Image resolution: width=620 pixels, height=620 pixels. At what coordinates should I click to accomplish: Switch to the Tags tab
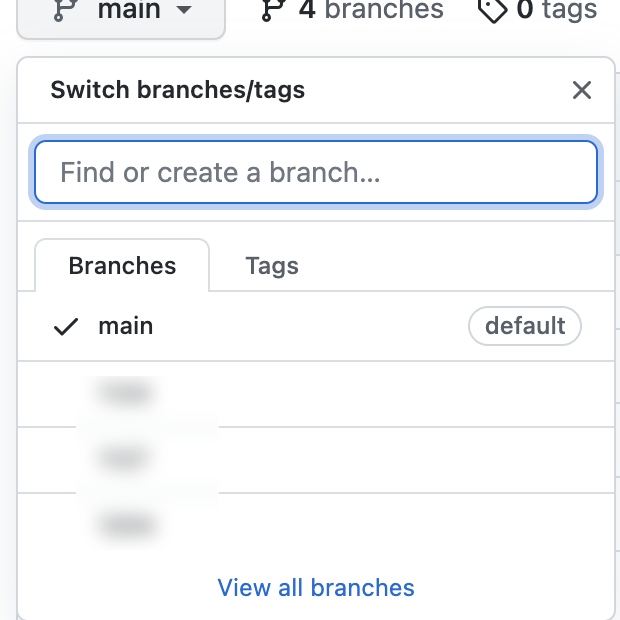272,266
